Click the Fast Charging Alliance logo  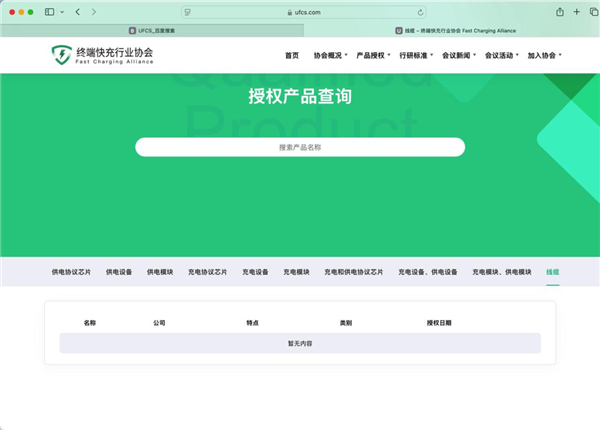103,54
